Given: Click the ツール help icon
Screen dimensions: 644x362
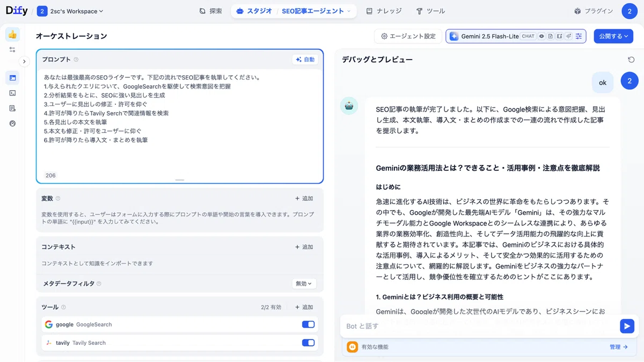Looking at the screenshot, I should (x=63, y=307).
